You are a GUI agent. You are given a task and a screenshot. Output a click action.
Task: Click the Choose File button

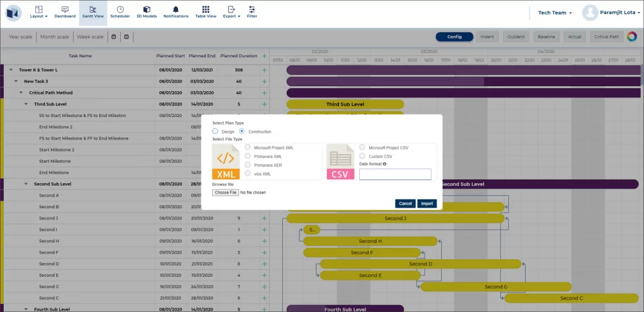coord(225,192)
